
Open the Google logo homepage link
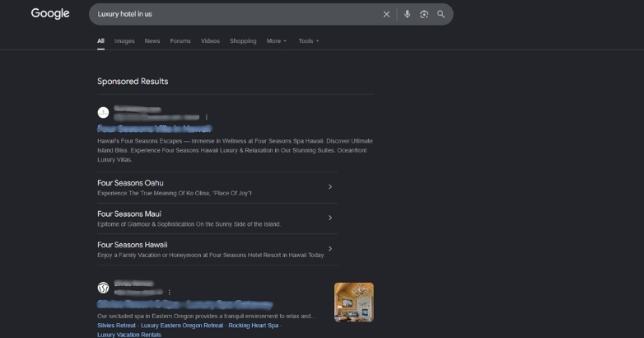pos(50,13)
